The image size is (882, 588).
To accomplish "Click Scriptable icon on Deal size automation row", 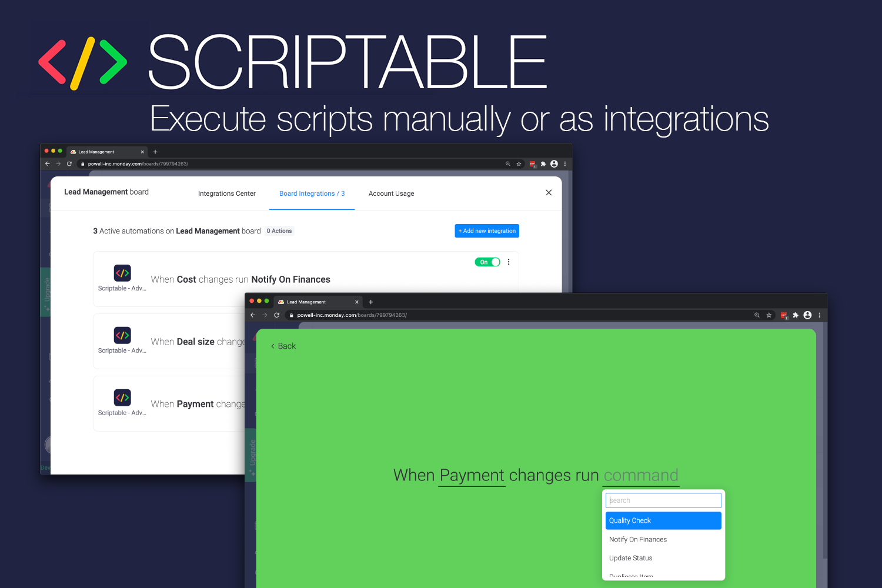I will (x=122, y=335).
